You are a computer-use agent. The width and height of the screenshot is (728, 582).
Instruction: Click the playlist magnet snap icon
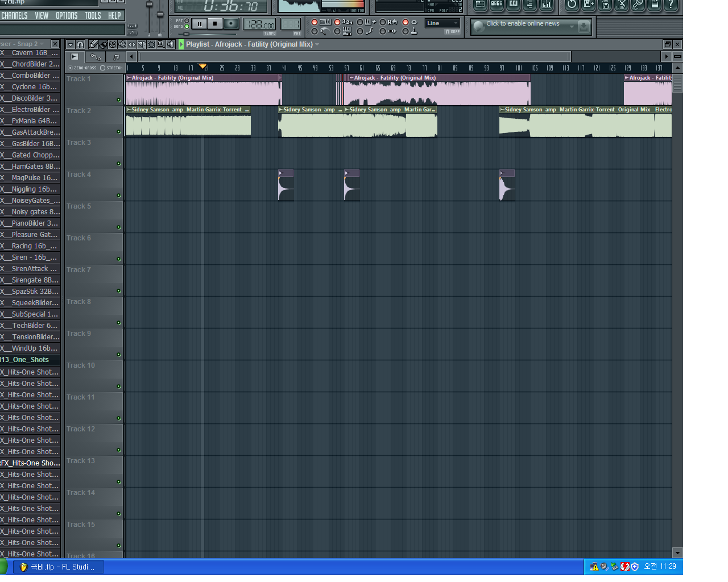click(x=80, y=44)
